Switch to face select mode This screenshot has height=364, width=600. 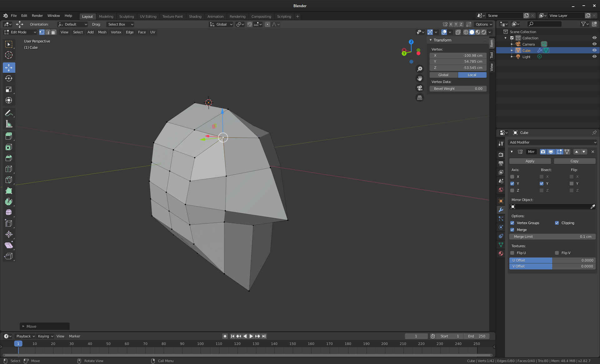coord(54,32)
